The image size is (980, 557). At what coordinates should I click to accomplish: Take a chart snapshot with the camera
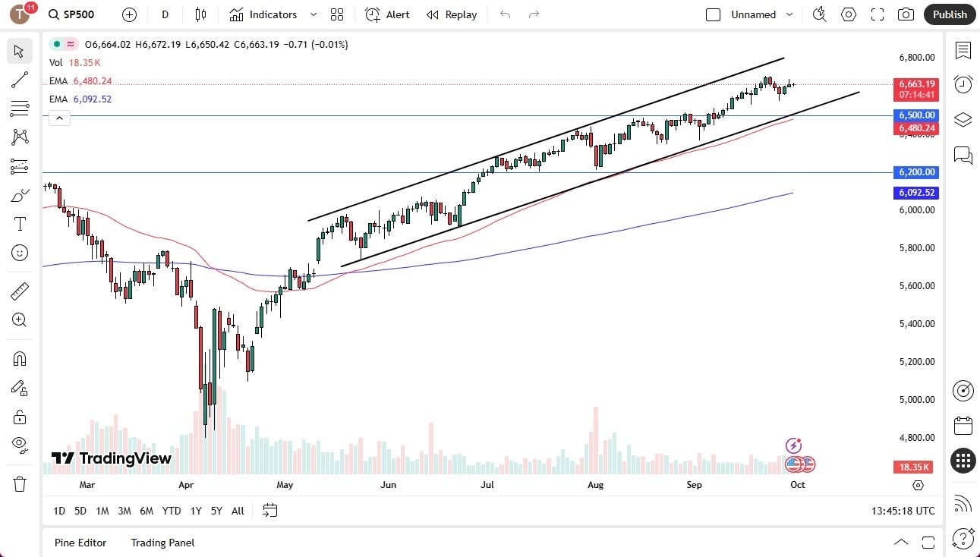tap(906, 14)
